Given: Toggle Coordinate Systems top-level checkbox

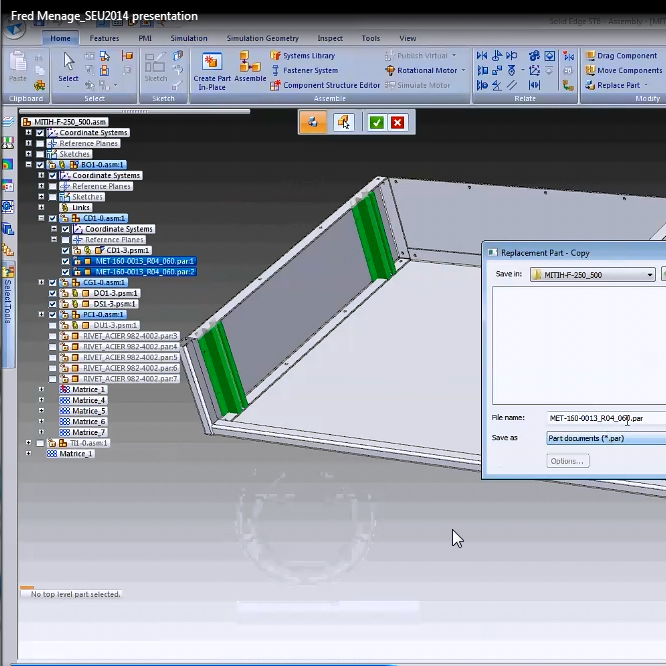Looking at the screenshot, I should 40,133.
